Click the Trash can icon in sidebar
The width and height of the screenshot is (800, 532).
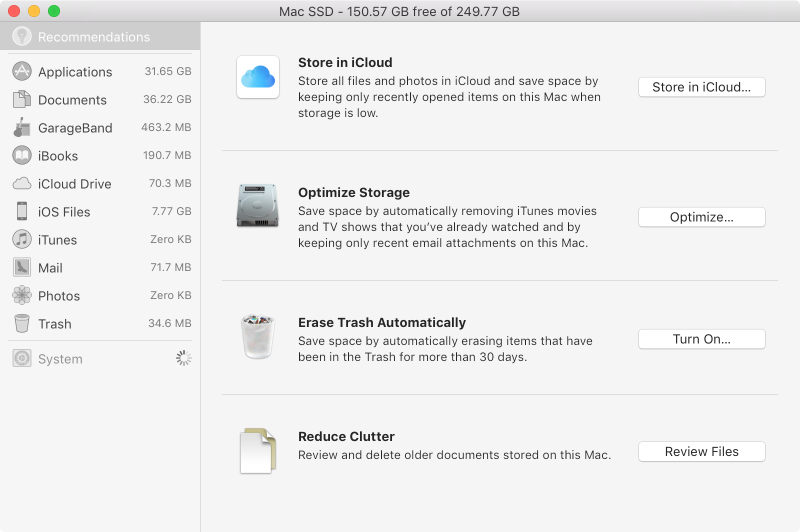(x=20, y=323)
